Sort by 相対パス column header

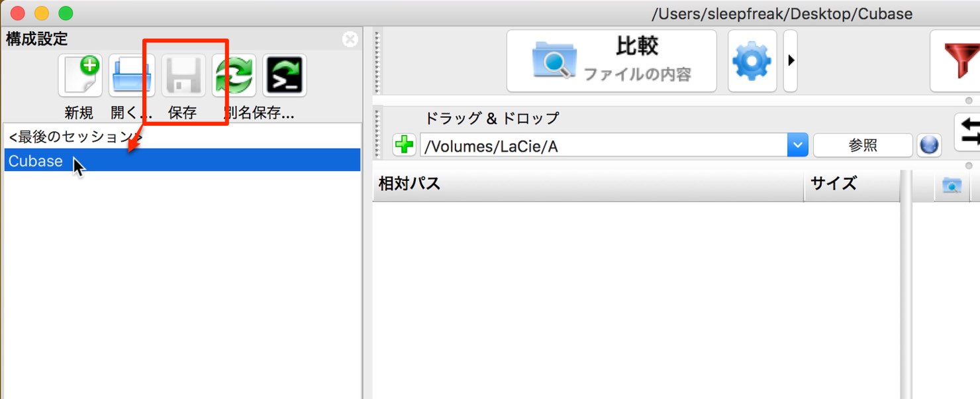pyautogui.click(x=588, y=184)
